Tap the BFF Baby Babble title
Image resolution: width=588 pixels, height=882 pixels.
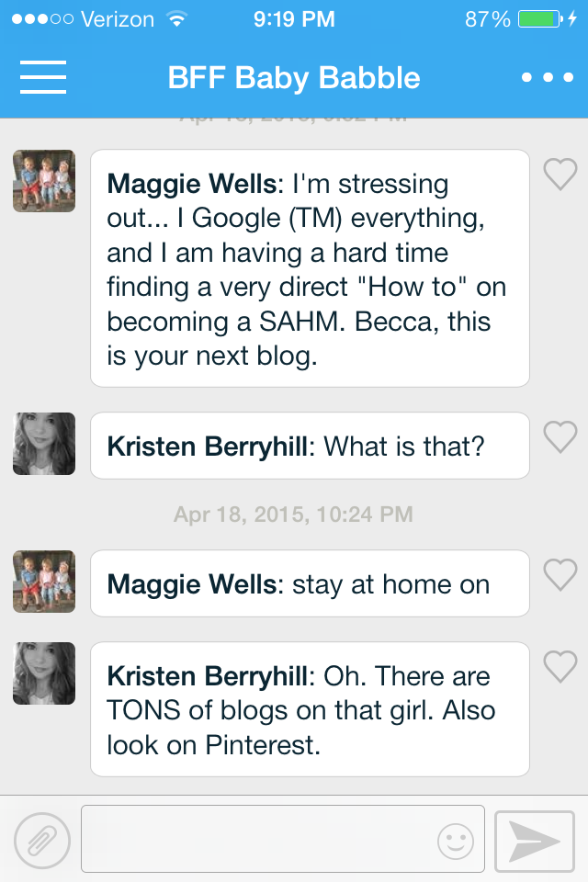(x=294, y=78)
